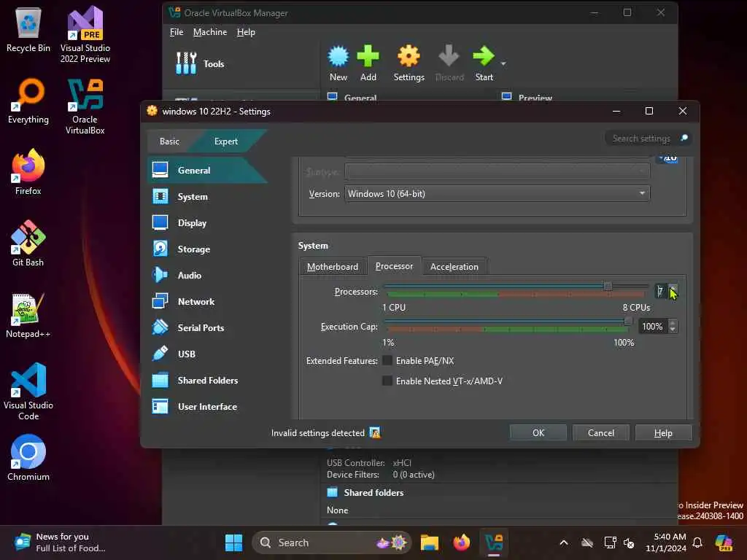This screenshot has height=560, width=747.
Task: Open Firefox desktop shortcut
Action: pos(28,172)
